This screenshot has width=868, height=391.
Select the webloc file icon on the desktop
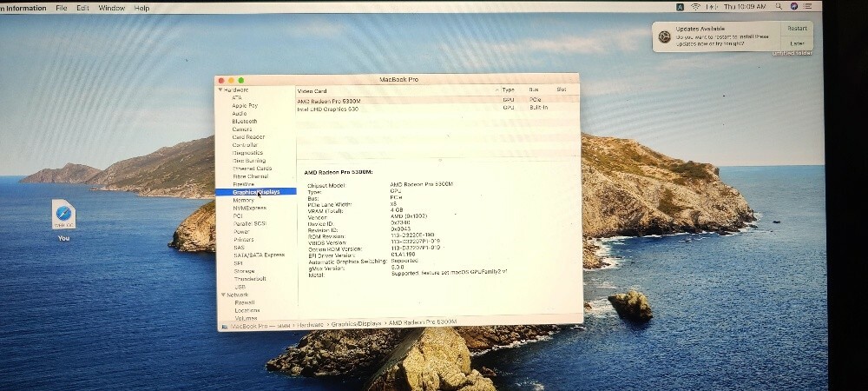click(x=63, y=215)
